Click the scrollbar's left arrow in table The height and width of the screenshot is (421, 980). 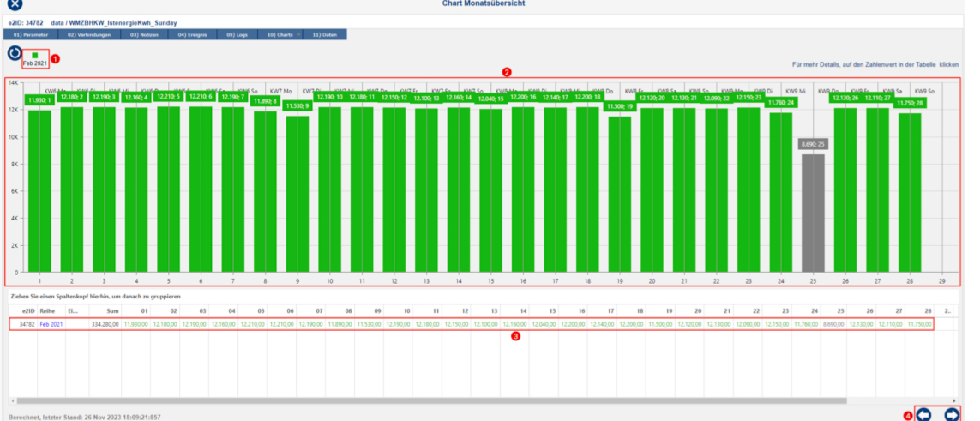(x=12, y=400)
